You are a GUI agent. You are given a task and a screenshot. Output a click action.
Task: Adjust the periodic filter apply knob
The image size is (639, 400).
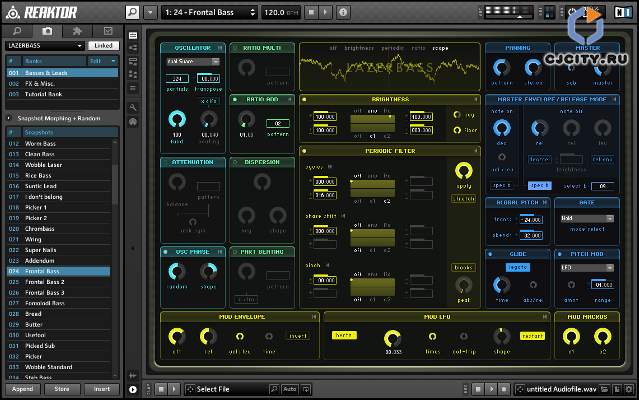(464, 171)
